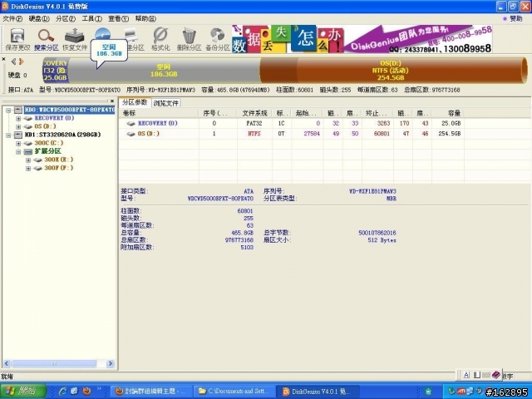Screen dimensions: 532x399
Task: Open the Firefox browser taskbar window button
Action: point(151,392)
